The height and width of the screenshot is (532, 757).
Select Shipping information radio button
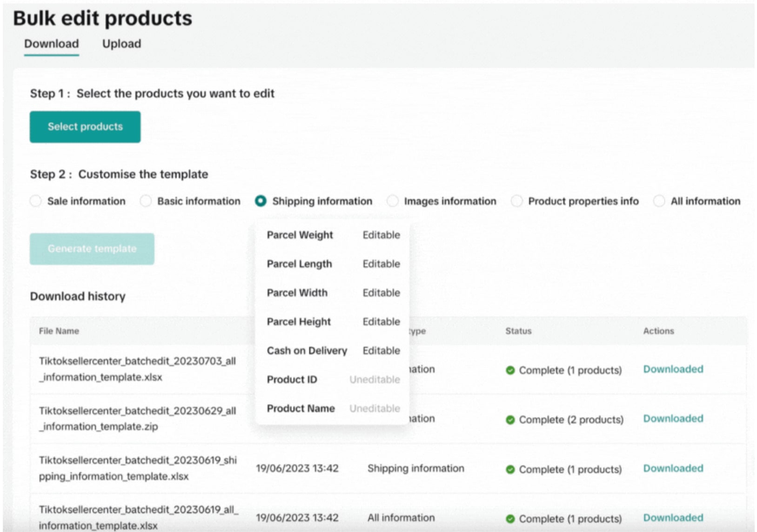click(x=261, y=201)
